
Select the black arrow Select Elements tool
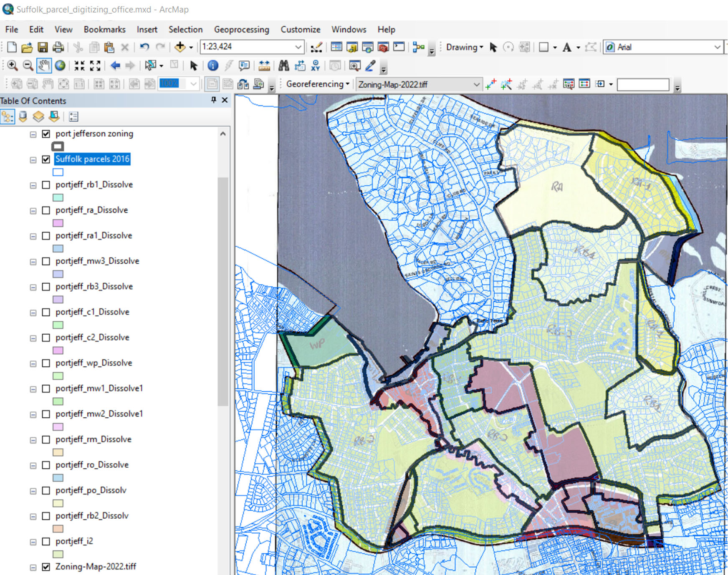[x=193, y=66]
